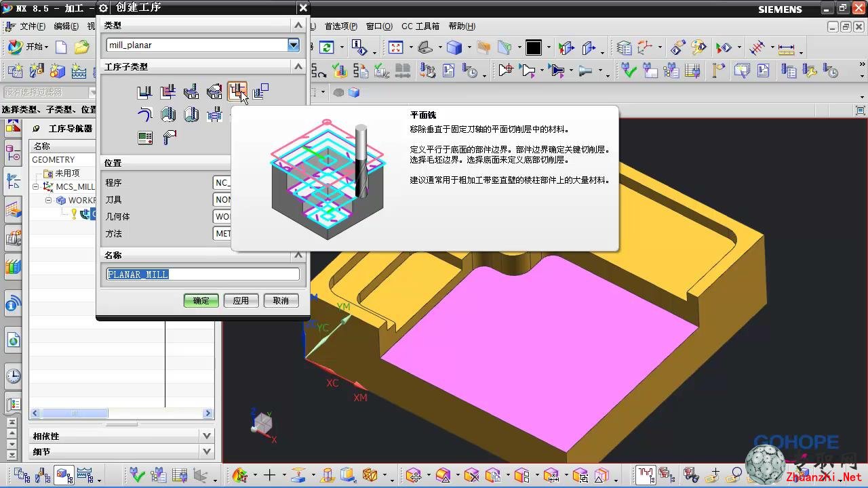The image size is (868, 488).
Task: Click the GEOMETRY row in navigator
Action: 62,160
